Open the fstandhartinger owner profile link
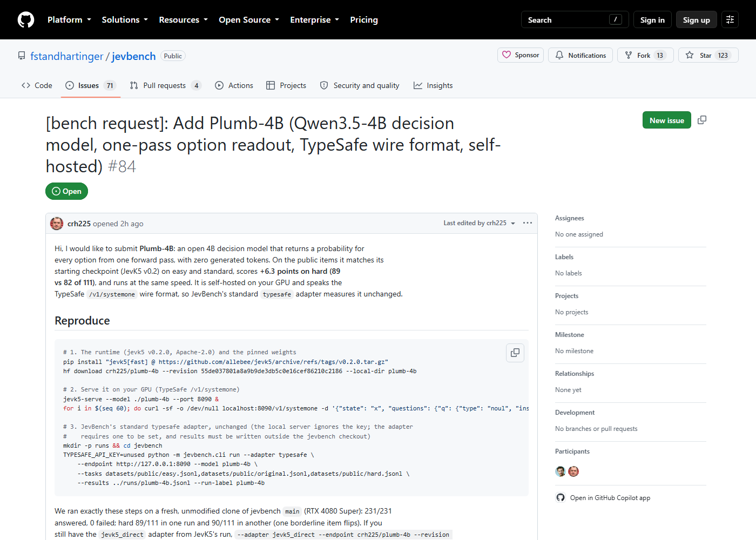This screenshot has height=540, width=756. [x=66, y=56]
